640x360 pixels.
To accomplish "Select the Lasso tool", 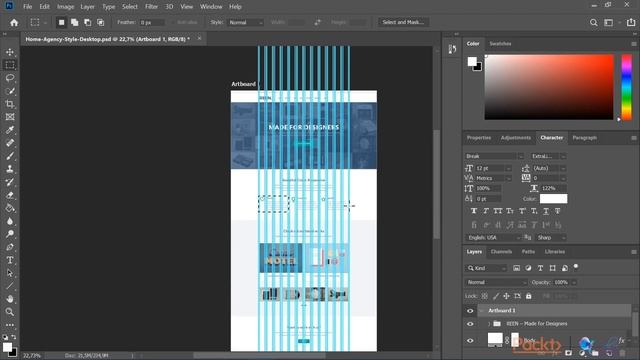I will point(10,78).
